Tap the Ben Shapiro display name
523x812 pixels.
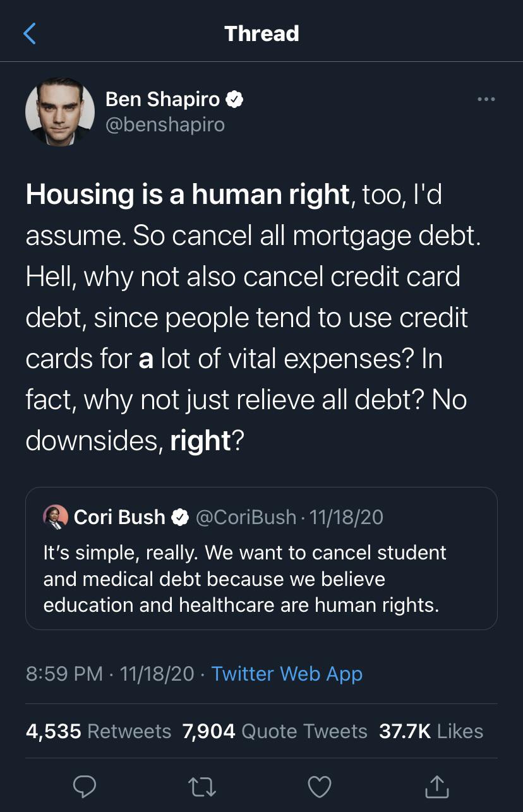pos(162,99)
